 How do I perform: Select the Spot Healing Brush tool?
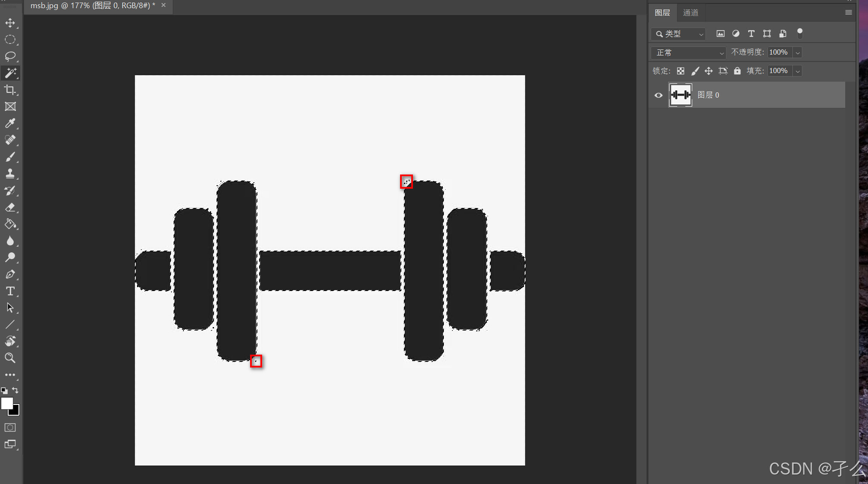(10, 140)
